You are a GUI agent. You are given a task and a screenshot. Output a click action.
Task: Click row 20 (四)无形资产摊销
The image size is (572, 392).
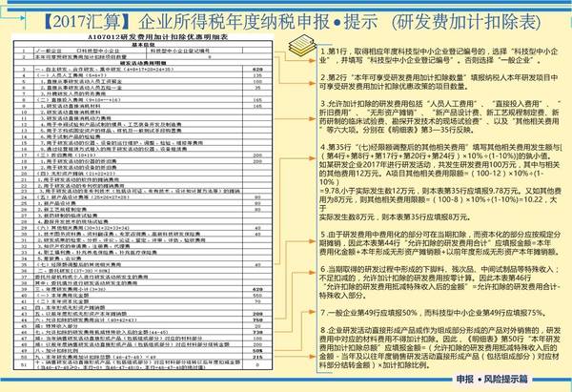(x=143, y=174)
